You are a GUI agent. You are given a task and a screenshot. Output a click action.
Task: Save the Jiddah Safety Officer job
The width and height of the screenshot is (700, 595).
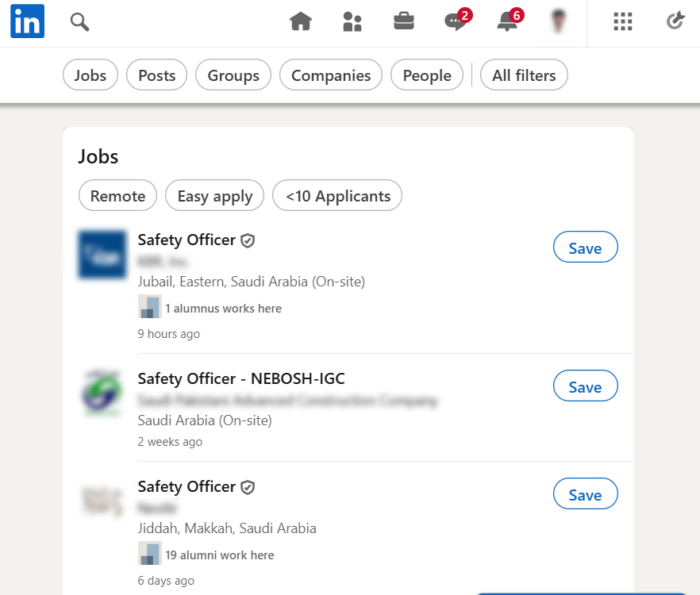[x=585, y=495]
